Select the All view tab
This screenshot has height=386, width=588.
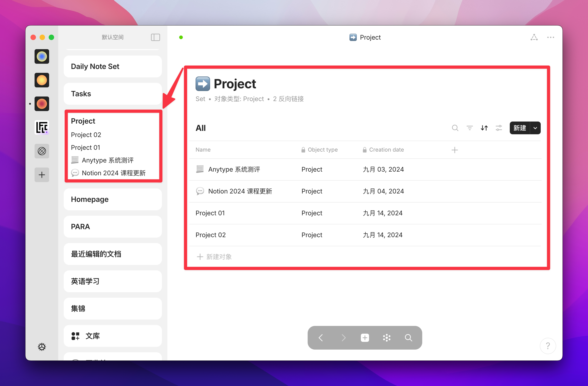click(201, 128)
